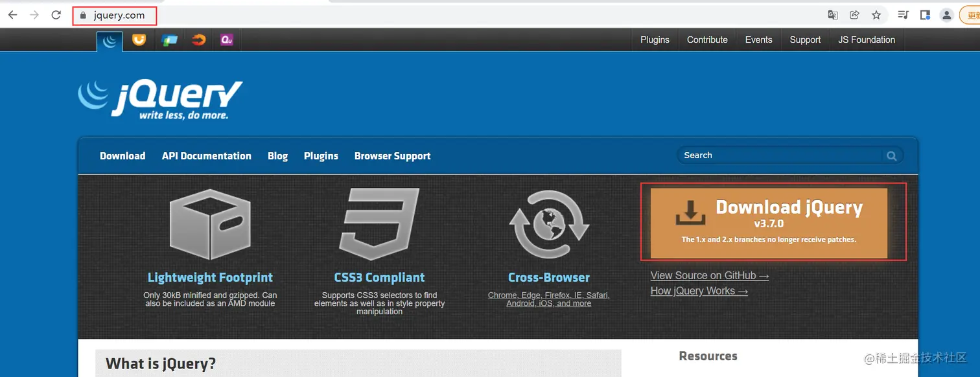Open the Download navigation item

[122, 155]
